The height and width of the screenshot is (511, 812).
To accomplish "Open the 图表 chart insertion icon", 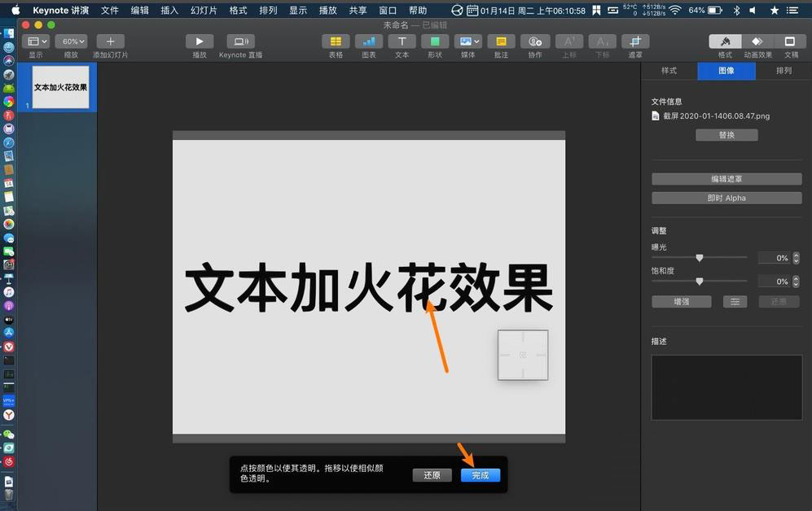I will pos(368,41).
